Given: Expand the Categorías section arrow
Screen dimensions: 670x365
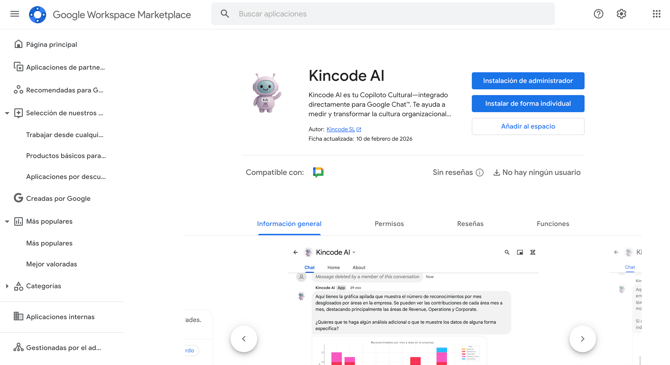Looking at the screenshot, I should pos(7,286).
